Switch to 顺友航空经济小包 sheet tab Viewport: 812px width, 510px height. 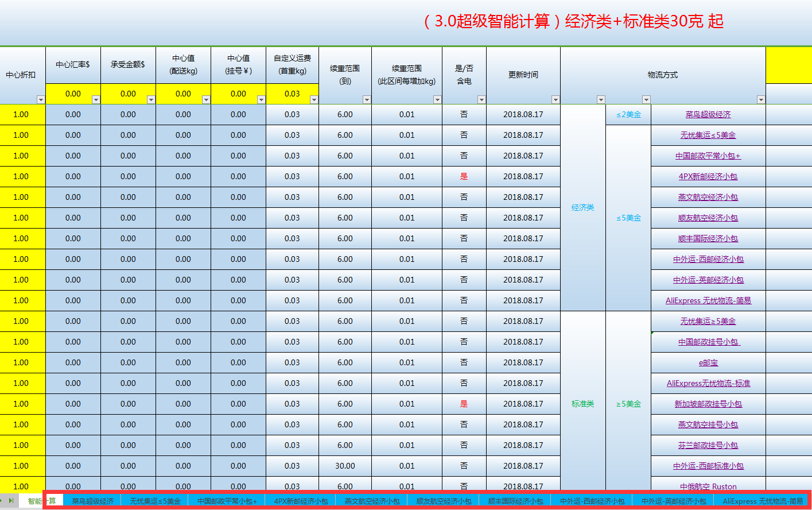(444, 501)
